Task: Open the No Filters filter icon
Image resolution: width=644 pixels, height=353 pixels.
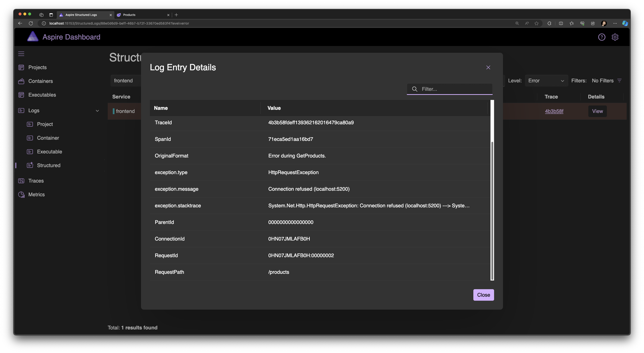Action: pos(619,80)
